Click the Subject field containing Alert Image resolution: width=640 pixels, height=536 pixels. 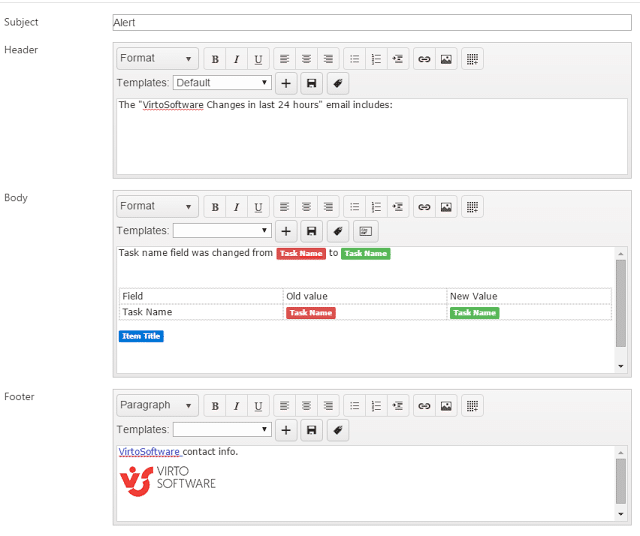372,22
